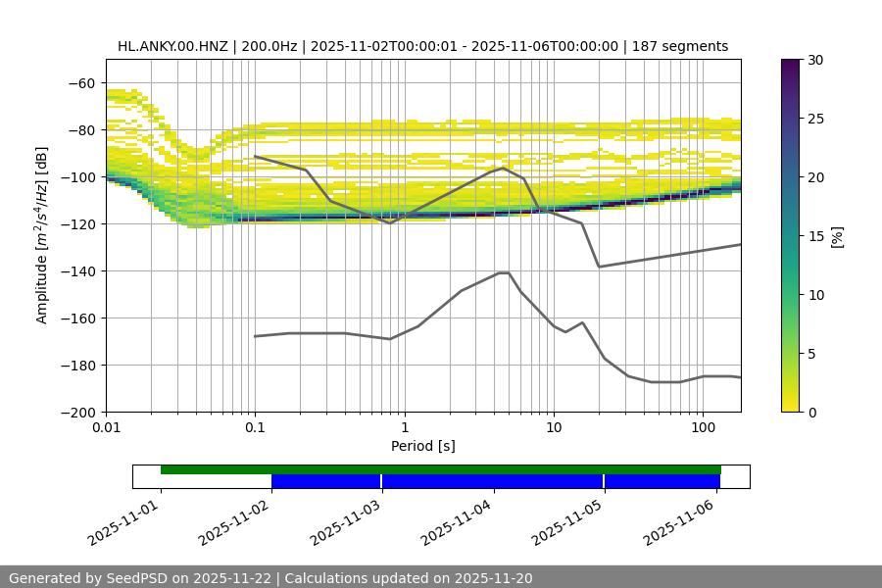This screenshot has height=588, width=882.
Task: Click the 0.01 tick label on x-axis
Action: pyautogui.click(x=106, y=428)
